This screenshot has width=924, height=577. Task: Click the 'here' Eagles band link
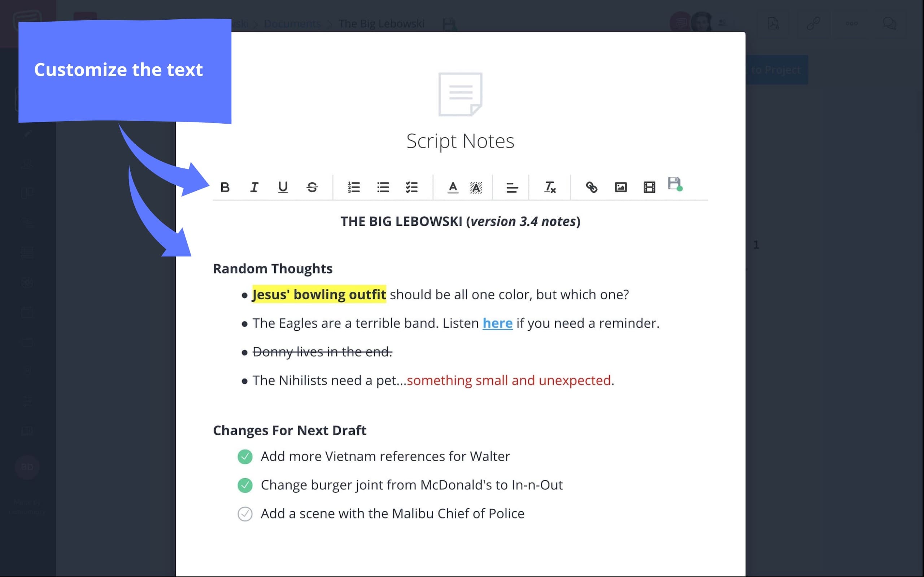(x=498, y=322)
